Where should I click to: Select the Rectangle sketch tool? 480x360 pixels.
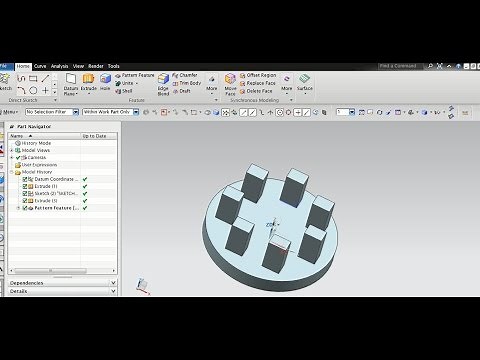pos(33,79)
